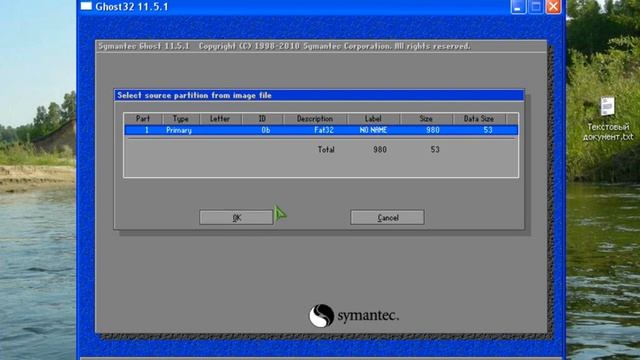Click the Part column header
640x360 pixels.
click(x=143, y=119)
